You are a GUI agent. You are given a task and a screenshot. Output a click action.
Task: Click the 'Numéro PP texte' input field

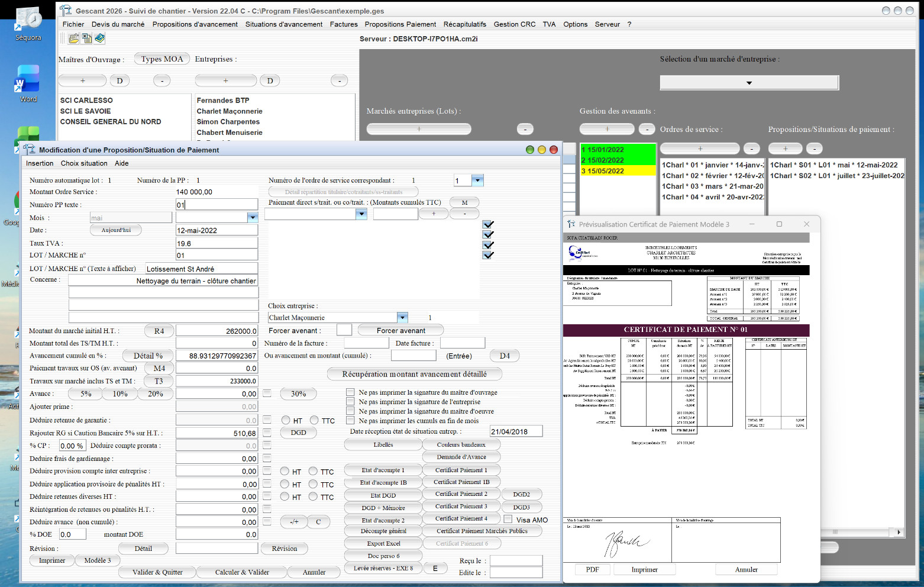click(x=217, y=204)
